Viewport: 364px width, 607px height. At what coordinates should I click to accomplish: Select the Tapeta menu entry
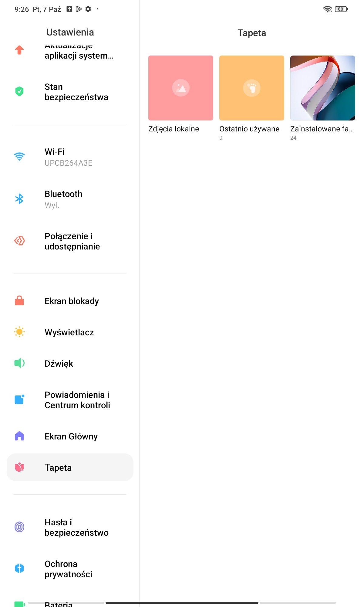point(70,467)
